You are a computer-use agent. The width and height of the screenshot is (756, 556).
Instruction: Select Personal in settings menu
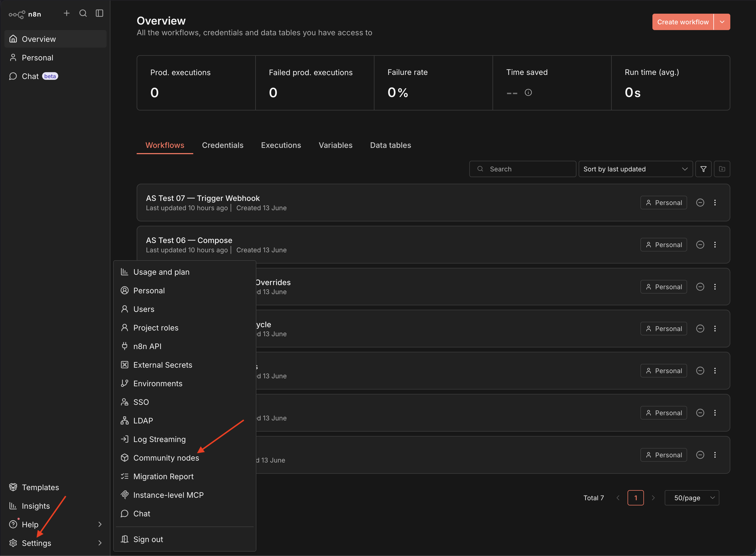pyautogui.click(x=185, y=291)
